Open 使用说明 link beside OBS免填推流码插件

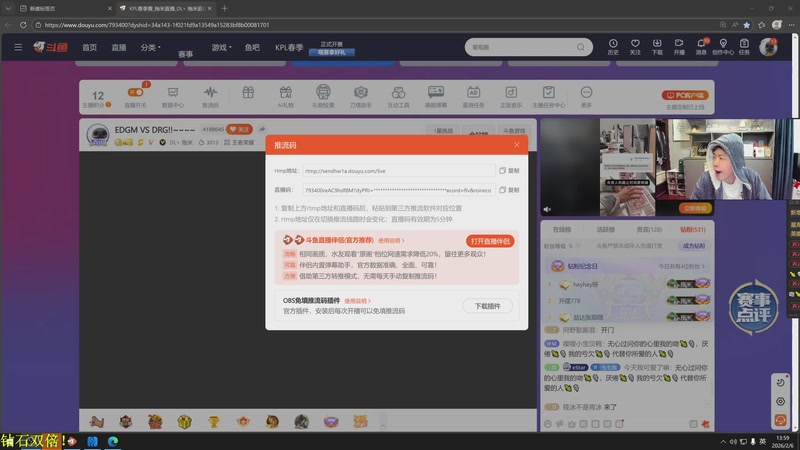357,301
